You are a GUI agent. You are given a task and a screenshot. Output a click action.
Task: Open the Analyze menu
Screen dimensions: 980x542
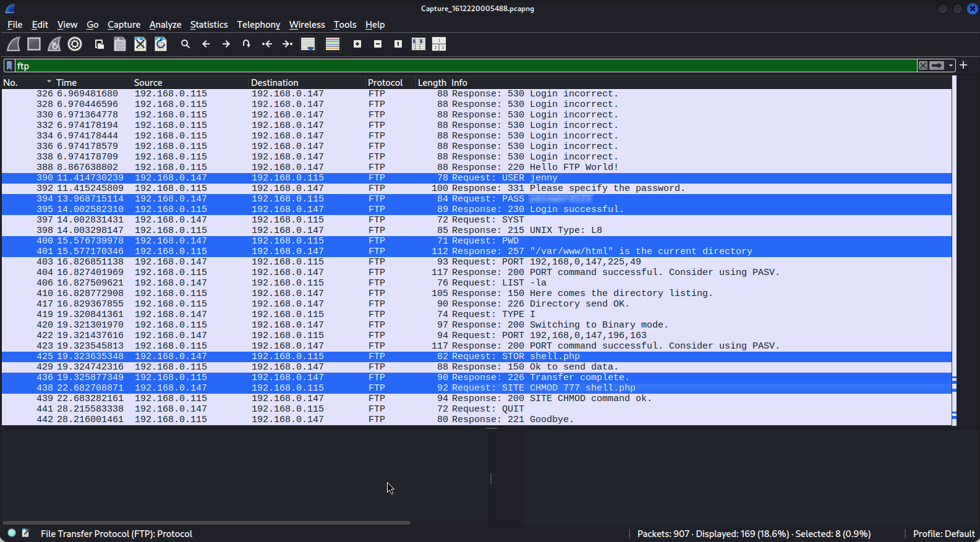(x=165, y=25)
